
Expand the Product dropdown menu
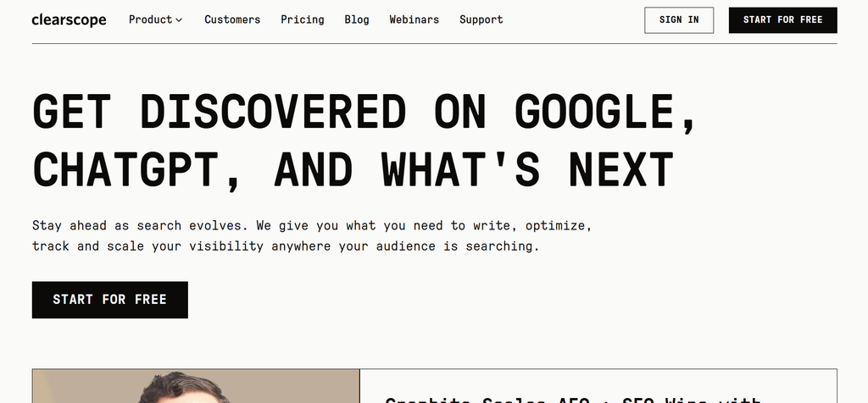pos(156,19)
